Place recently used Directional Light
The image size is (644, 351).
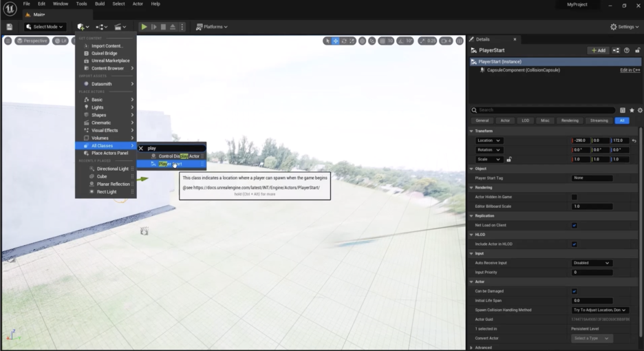[x=106, y=169]
